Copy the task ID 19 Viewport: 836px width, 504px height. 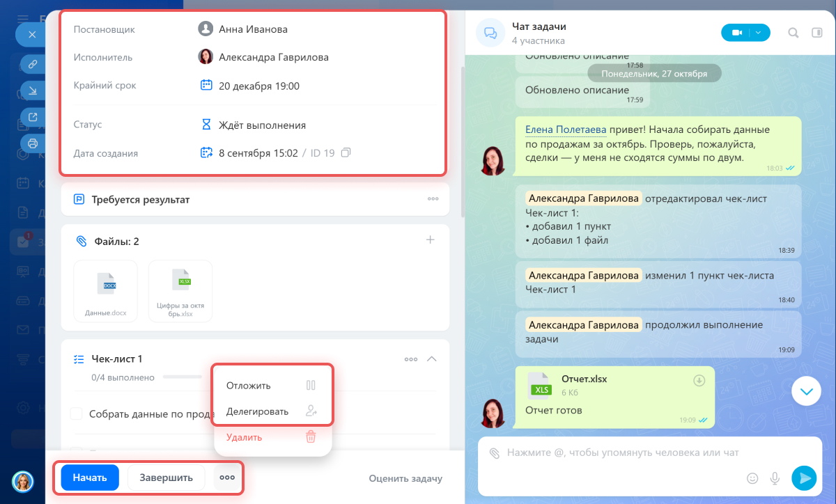pos(346,152)
